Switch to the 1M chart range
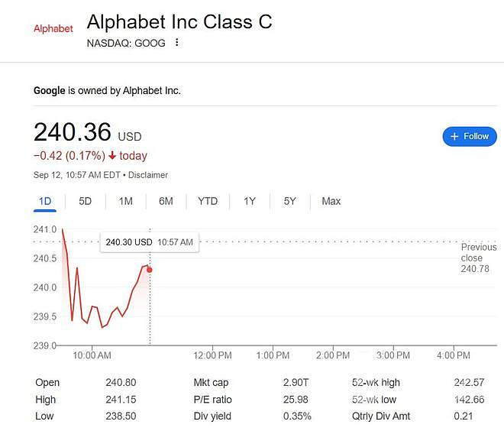Screen dimensions: 504x431 [126, 201]
